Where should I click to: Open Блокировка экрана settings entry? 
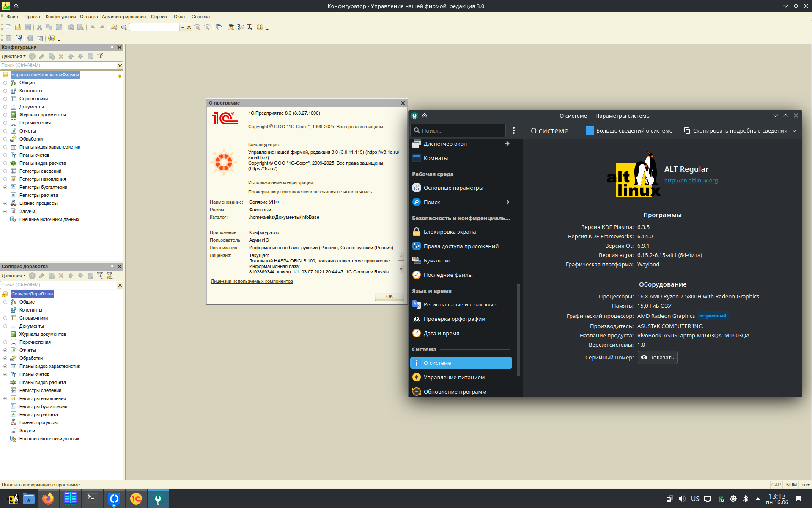(x=461, y=232)
